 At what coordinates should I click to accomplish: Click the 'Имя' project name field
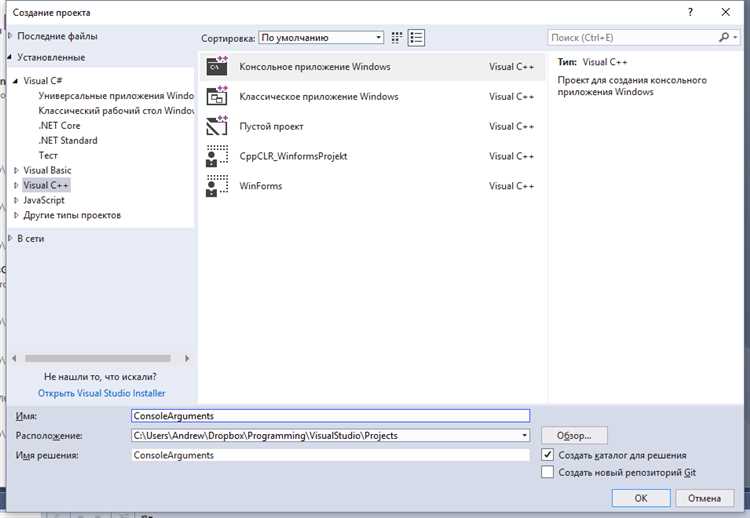331,416
